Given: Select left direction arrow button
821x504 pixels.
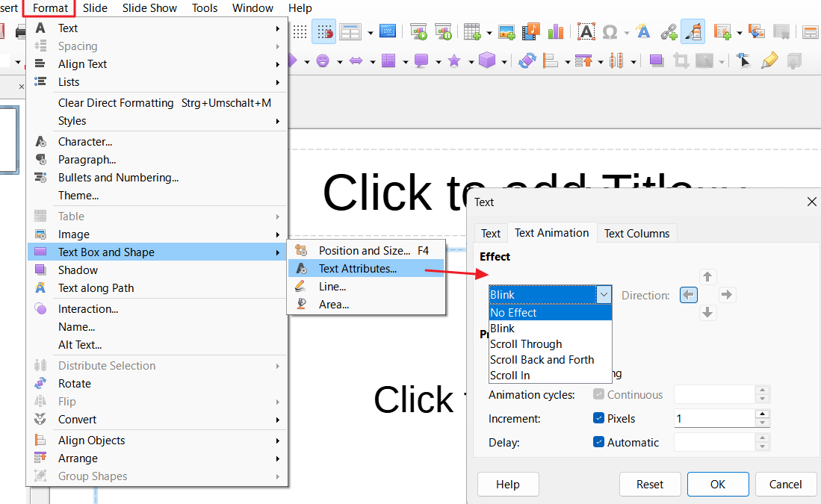Looking at the screenshot, I should click(x=689, y=295).
